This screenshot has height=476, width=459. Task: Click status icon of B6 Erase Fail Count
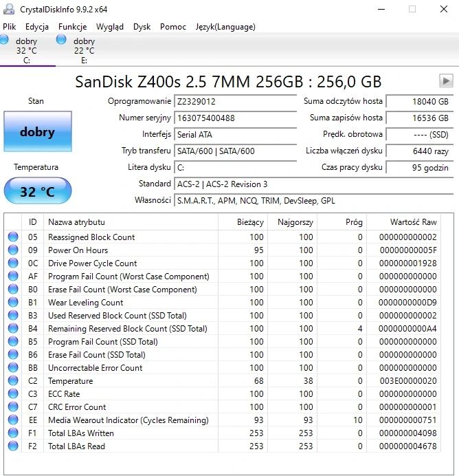13,354
